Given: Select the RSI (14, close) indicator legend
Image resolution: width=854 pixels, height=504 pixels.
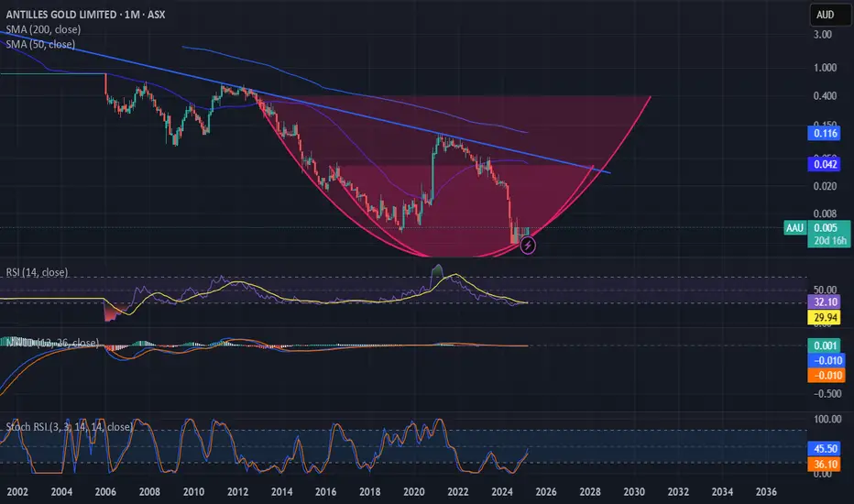Looking at the screenshot, I should pos(37,272).
